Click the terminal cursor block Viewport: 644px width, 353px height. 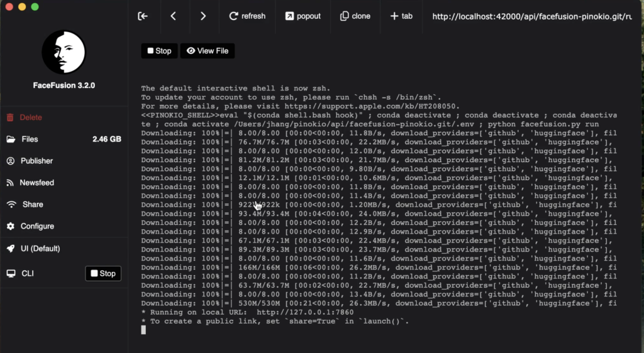tap(143, 330)
